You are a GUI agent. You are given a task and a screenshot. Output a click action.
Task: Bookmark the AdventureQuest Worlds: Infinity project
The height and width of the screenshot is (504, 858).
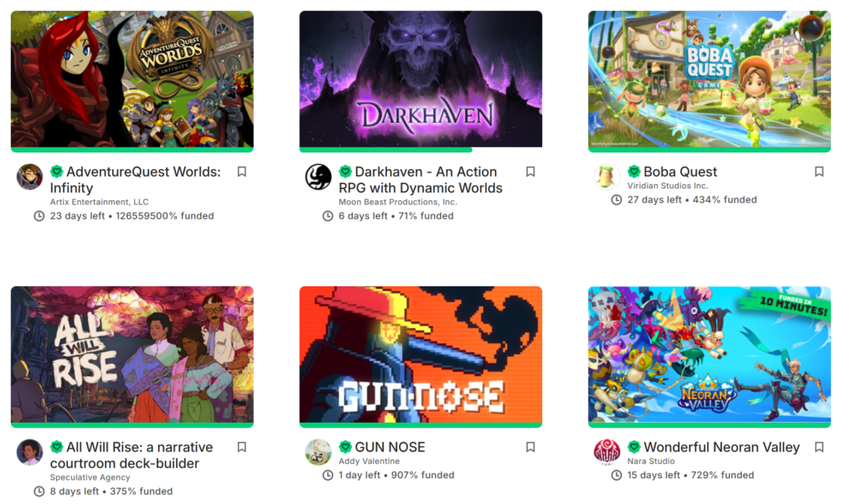click(x=242, y=172)
